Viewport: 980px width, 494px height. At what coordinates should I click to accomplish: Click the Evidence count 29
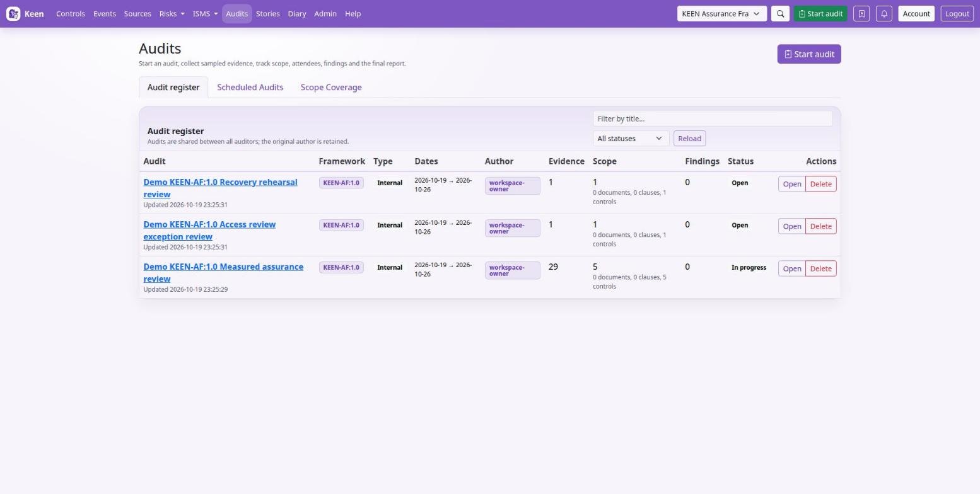coord(553,267)
